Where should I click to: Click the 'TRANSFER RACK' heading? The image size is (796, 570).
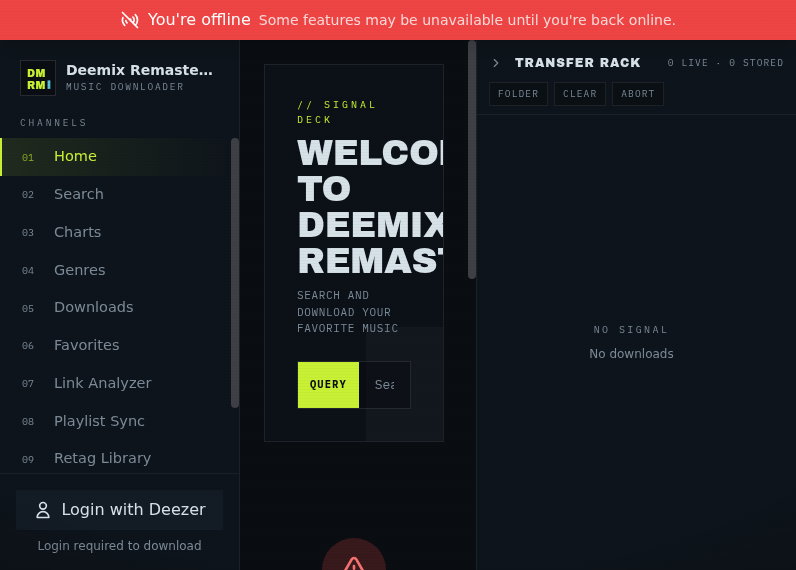click(x=578, y=63)
